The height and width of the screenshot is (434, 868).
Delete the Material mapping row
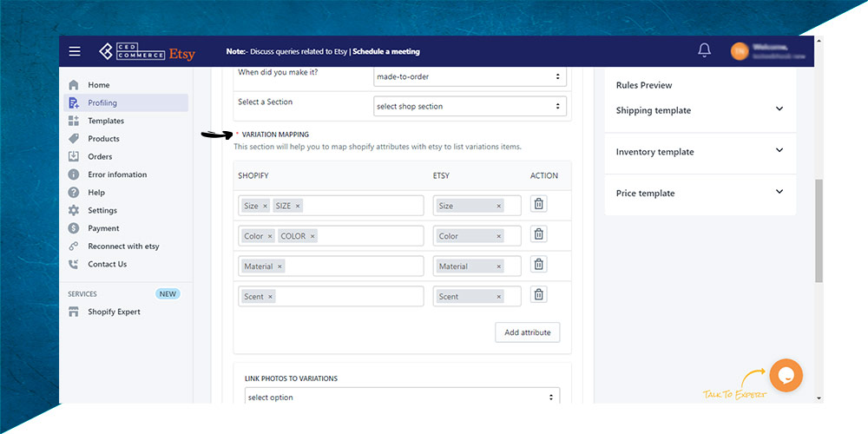pos(539,264)
